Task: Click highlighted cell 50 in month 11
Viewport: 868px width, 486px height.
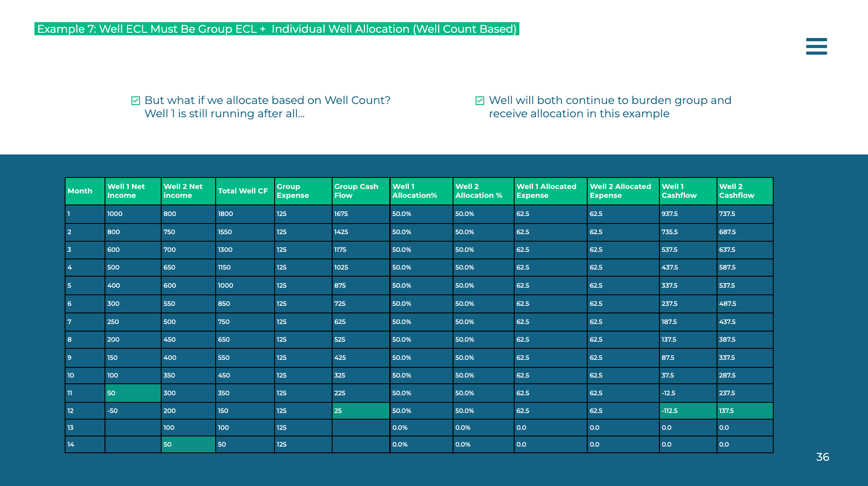Action: [132, 393]
